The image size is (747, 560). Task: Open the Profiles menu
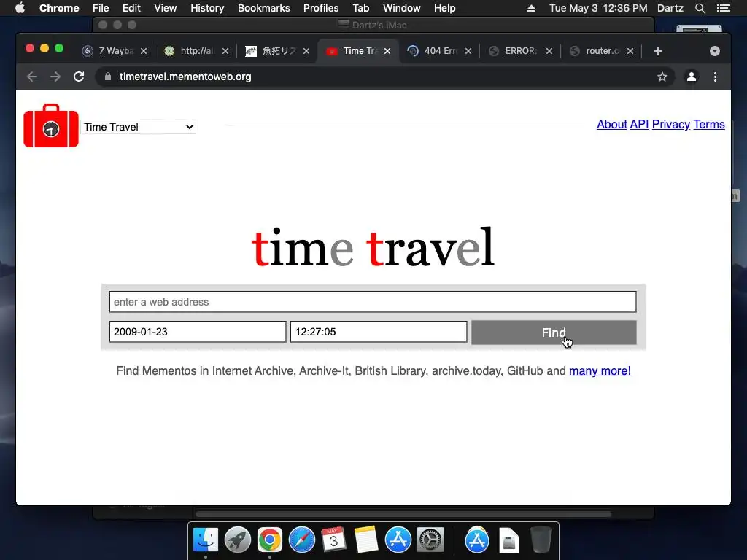(x=321, y=8)
